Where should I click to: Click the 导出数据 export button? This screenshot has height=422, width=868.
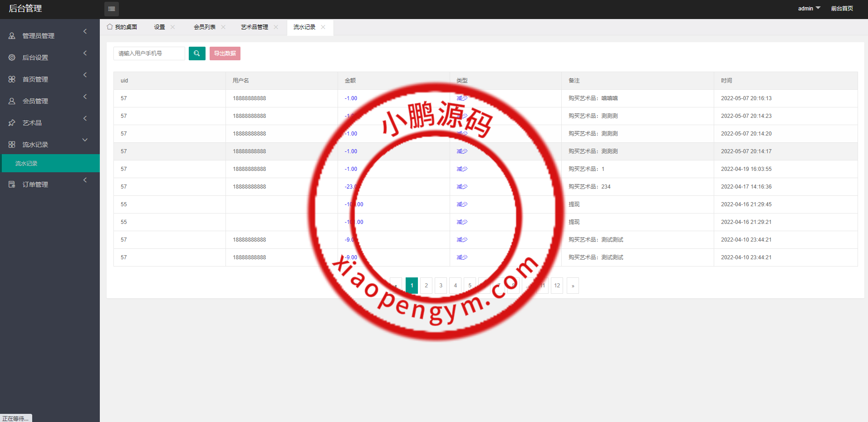coord(225,53)
